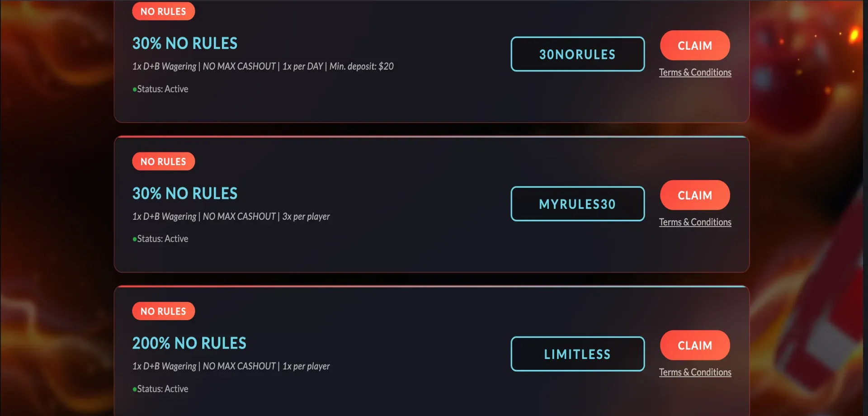Open Terms & Conditions for 30NORULES
Viewport: 868px width, 416px height.
coord(695,72)
